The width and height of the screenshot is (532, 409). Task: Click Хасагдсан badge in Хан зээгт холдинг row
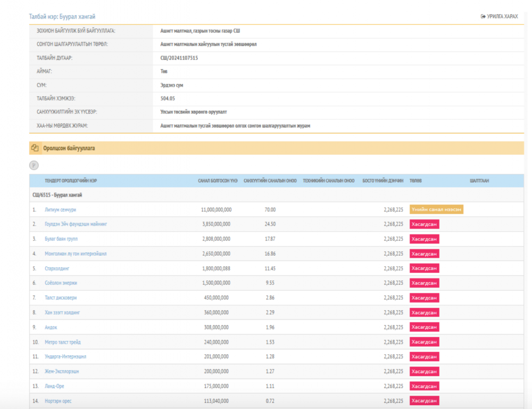pos(424,313)
